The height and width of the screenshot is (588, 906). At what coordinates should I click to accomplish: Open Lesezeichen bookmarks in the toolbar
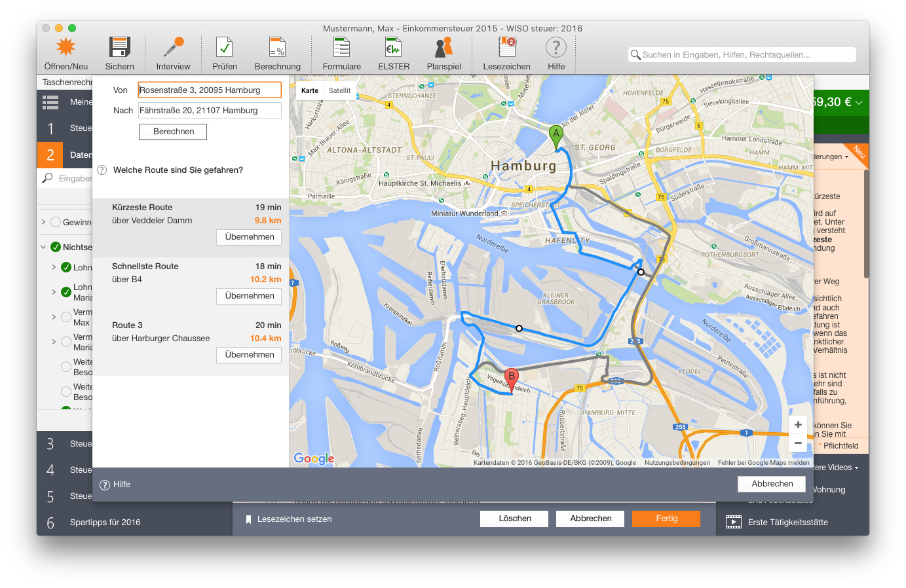(507, 47)
